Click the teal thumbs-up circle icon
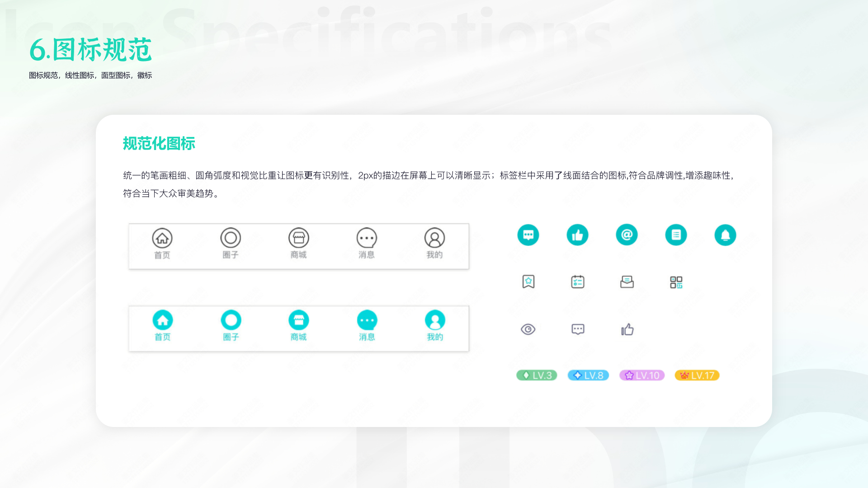This screenshot has height=488, width=868. point(577,235)
